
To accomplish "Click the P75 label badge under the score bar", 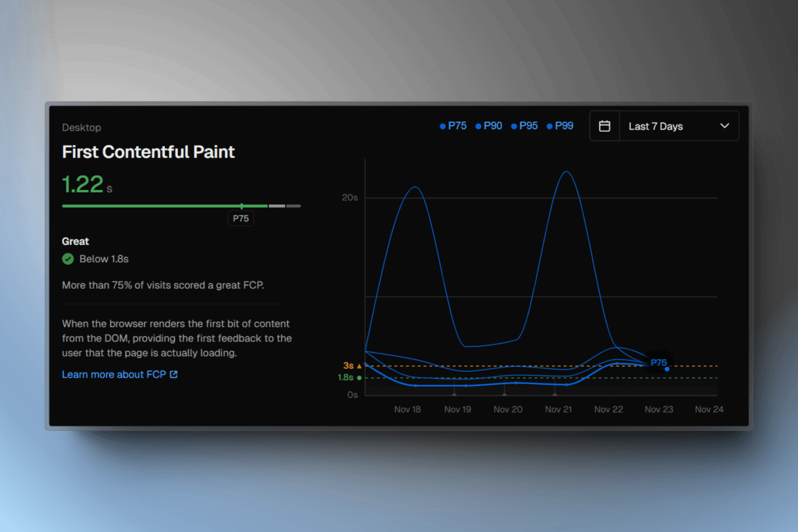I will click(x=241, y=219).
